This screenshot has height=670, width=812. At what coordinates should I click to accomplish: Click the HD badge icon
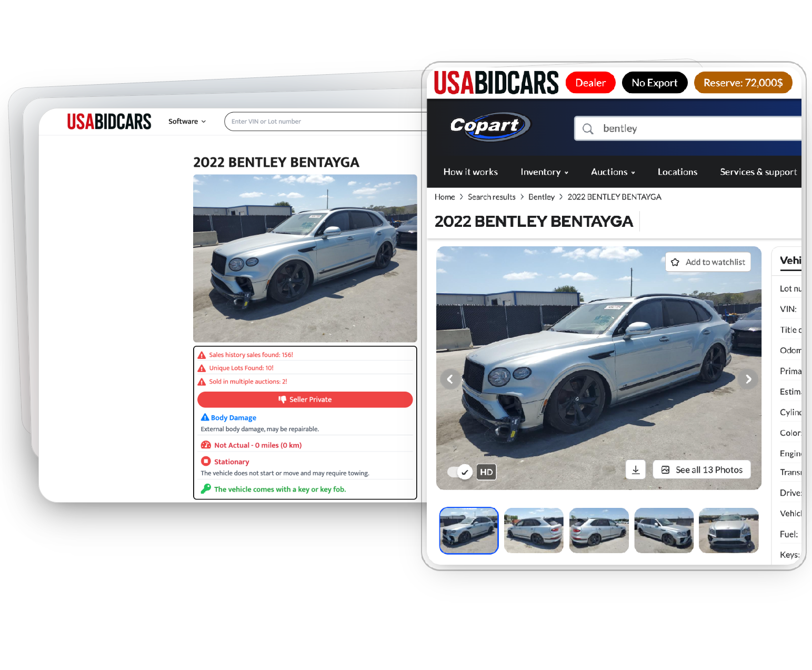(x=486, y=472)
